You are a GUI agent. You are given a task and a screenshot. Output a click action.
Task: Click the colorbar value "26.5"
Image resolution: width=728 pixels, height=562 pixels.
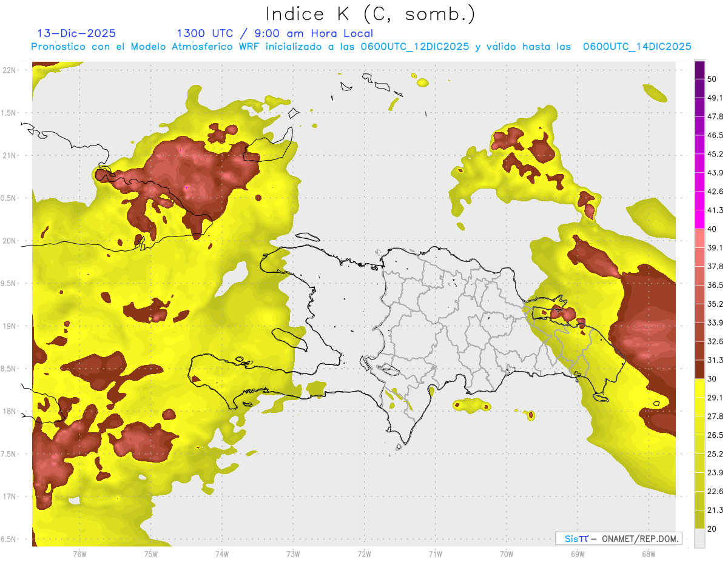tap(715, 435)
